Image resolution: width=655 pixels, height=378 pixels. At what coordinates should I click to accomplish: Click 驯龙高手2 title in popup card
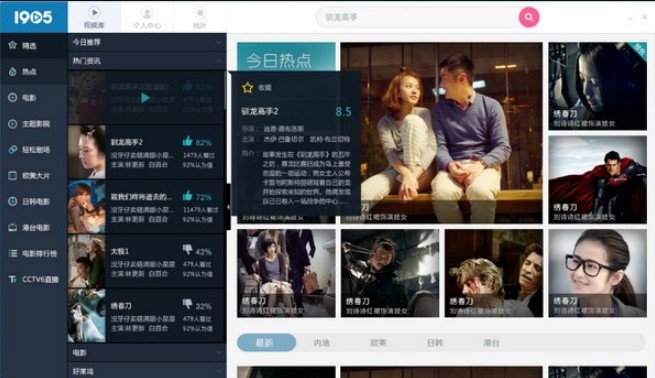(260, 112)
